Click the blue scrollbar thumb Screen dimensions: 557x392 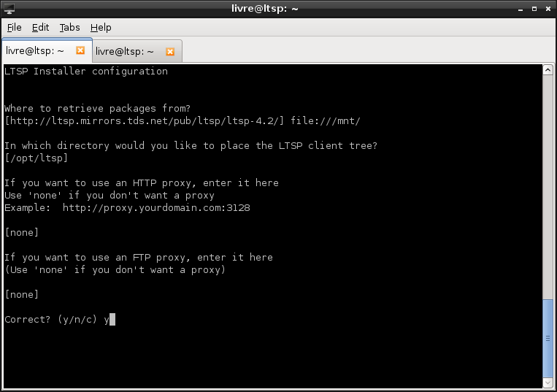(x=548, y=339)
